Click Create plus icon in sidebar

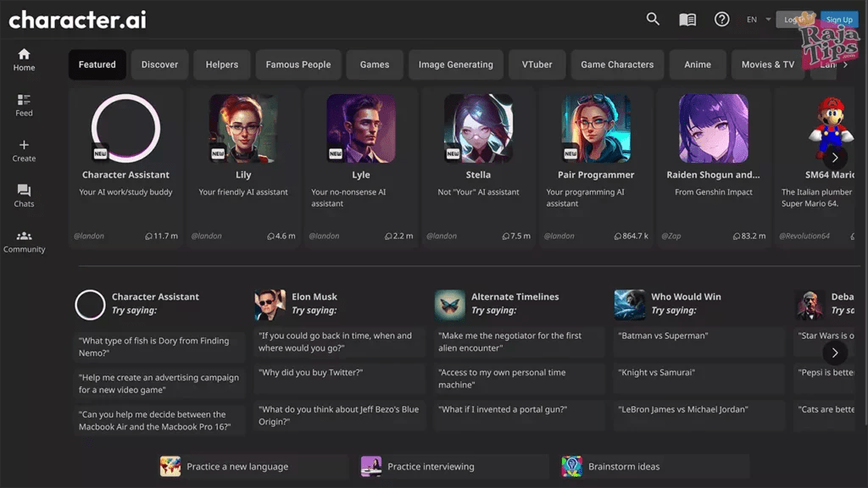(x=24, y=151)
